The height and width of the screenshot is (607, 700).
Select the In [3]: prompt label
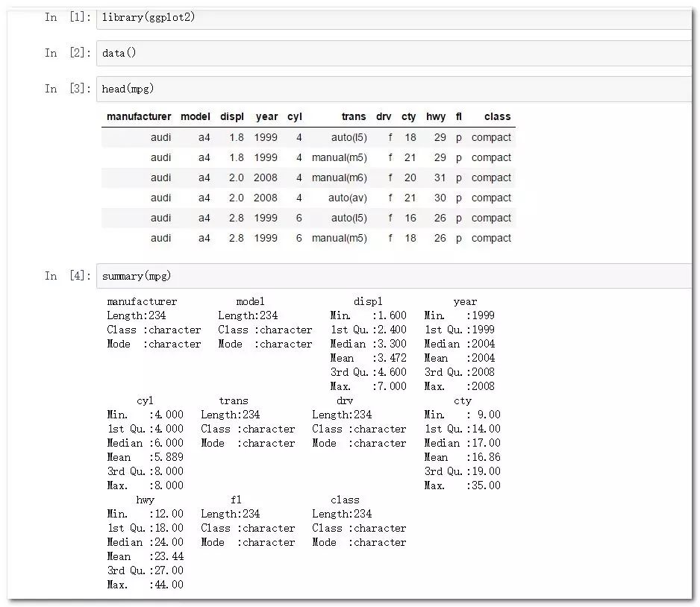(68, 88)
